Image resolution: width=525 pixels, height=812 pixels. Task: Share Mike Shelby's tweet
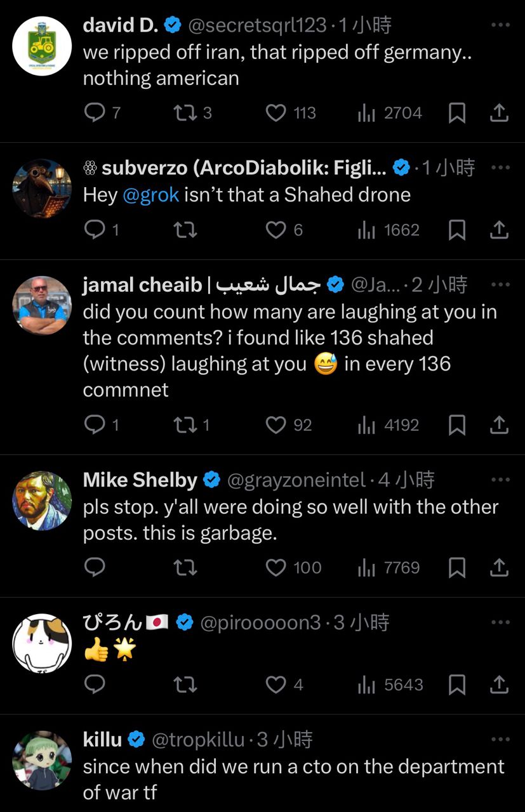click(500, 567)
